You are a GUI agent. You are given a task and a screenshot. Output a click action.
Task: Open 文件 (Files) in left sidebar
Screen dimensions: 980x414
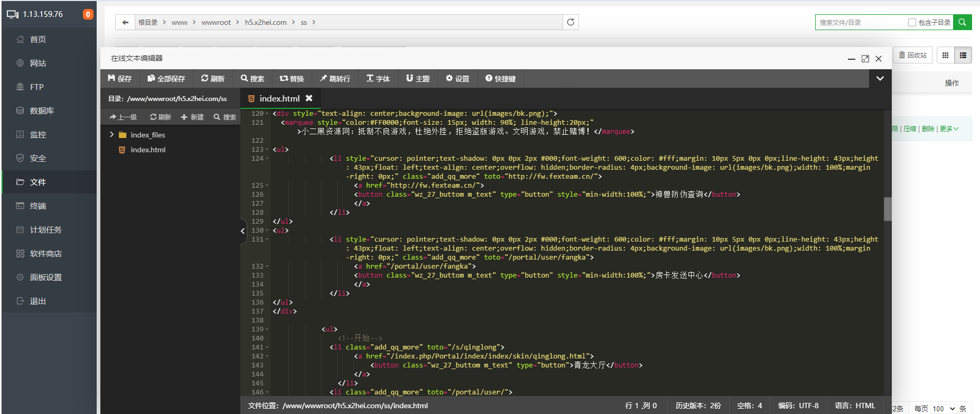(49, 182)
